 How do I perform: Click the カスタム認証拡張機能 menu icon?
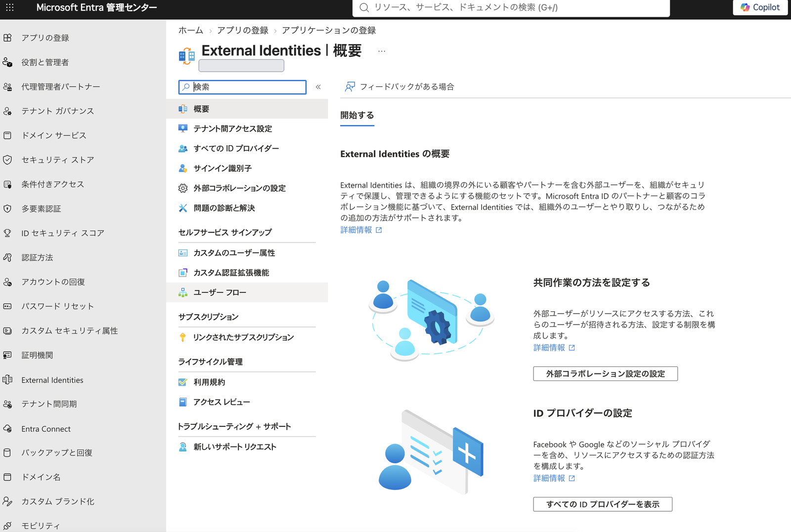pos(183,273)
